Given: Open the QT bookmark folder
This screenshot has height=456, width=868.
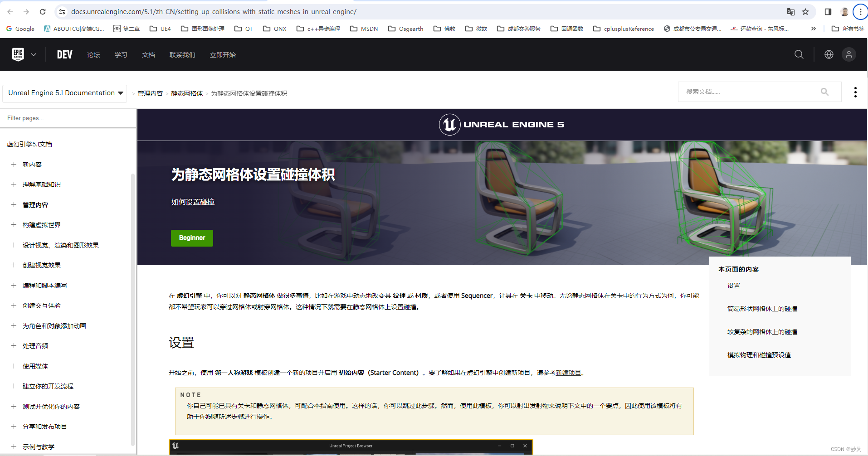Looking at the screenshot, I should [244, 29].
